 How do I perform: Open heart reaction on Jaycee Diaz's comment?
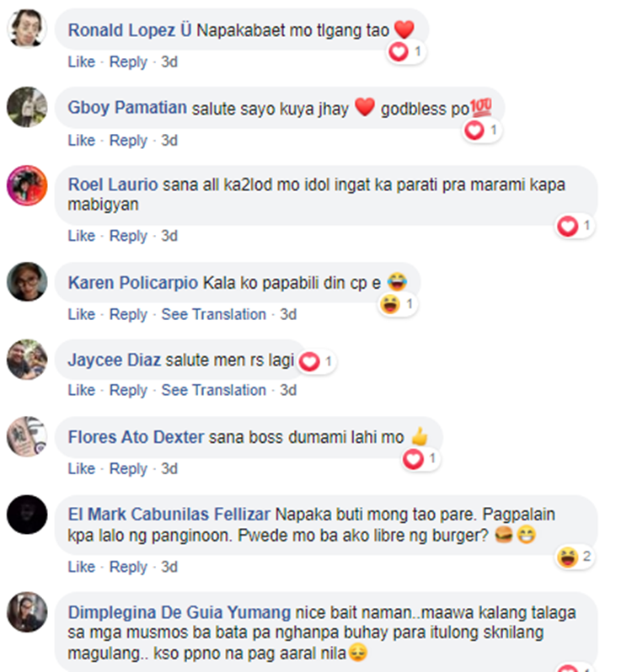(317, 362)
